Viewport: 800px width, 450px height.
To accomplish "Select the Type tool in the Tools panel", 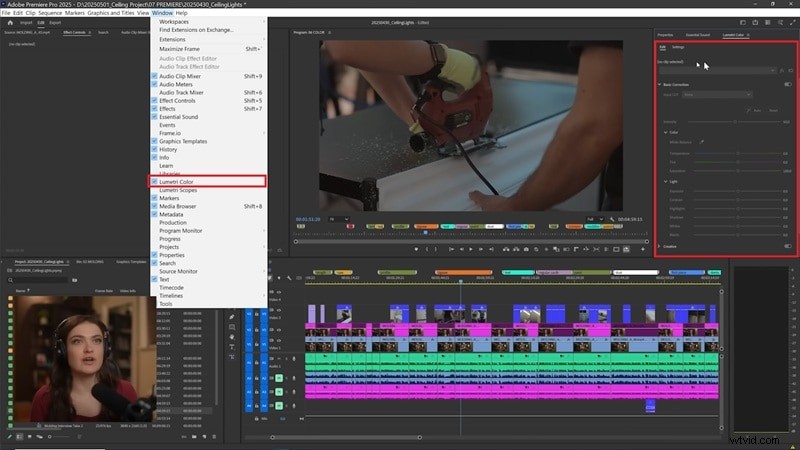I will pyautogui.click(x=232, y=347).
